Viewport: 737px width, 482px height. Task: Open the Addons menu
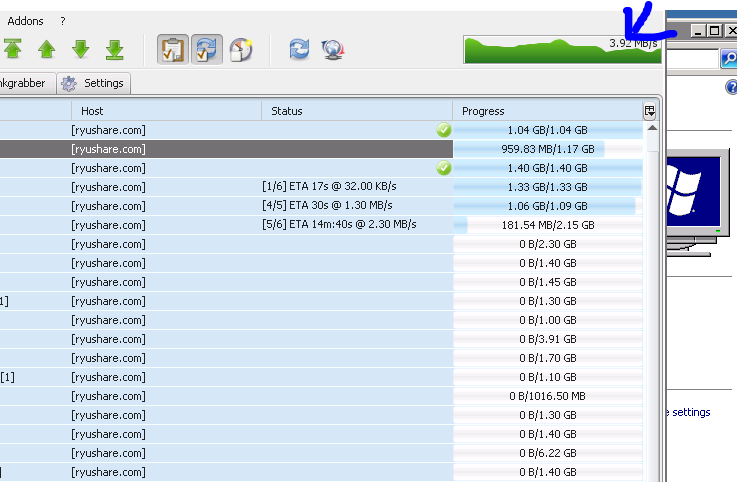25,21
